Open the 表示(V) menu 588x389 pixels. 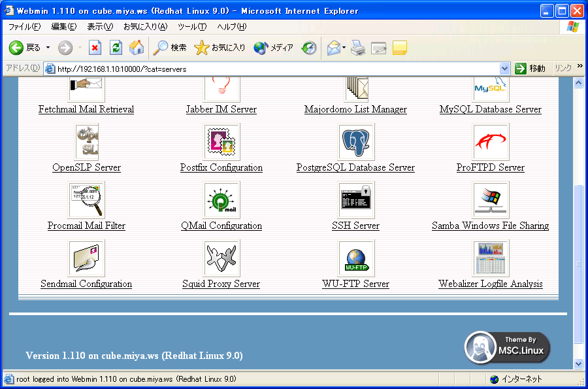coord(100,27)
